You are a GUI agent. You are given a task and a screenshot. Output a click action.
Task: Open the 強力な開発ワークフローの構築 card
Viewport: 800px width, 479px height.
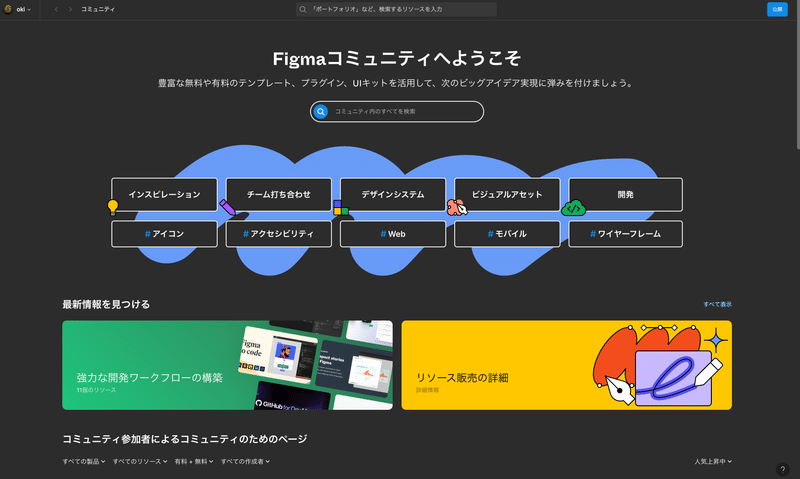click(228, 365)
